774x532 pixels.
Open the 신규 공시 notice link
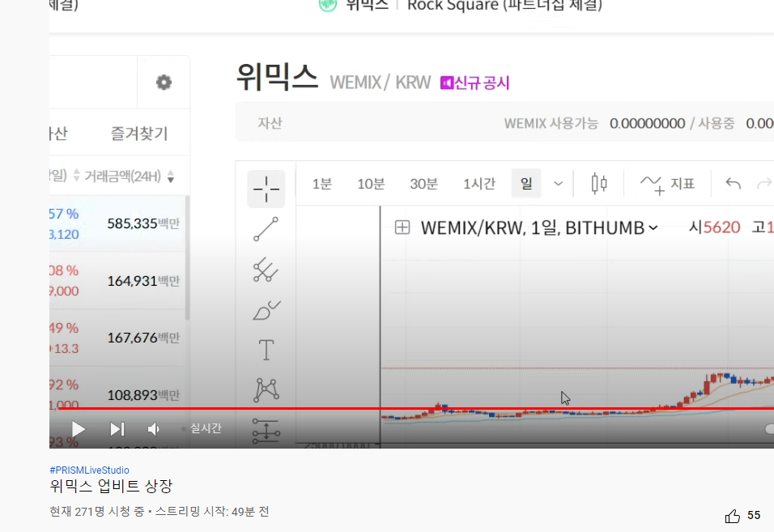point(475,83)
